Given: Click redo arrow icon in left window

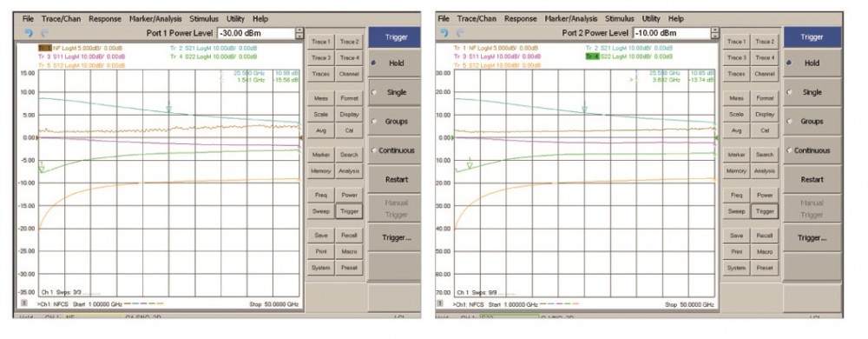Looking at the screenshot, I should (45, 33).
